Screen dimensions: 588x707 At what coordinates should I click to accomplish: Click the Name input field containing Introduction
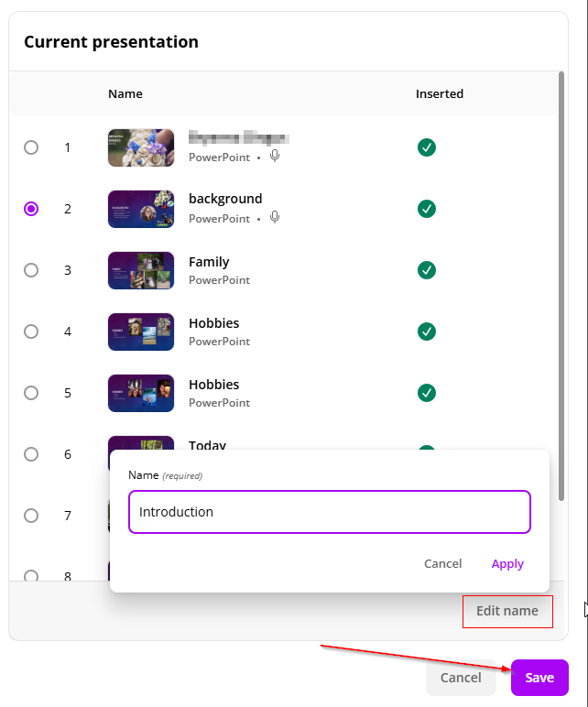coord(330,512)
